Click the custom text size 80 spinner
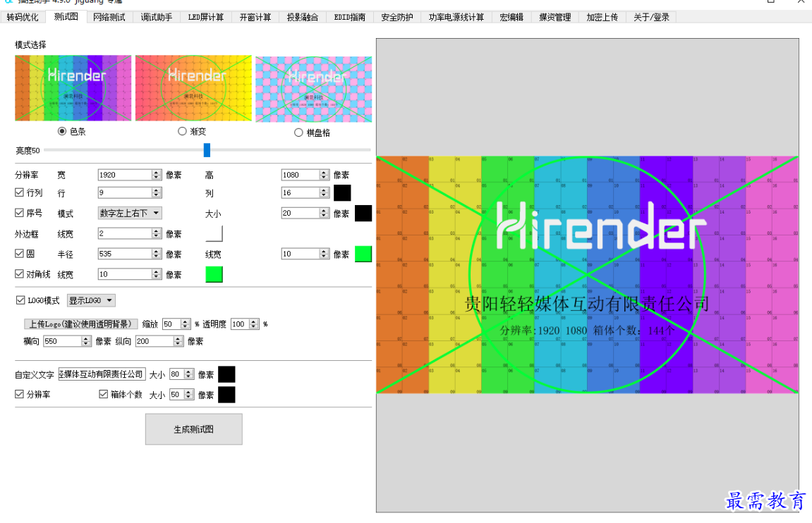 (189, 374)
